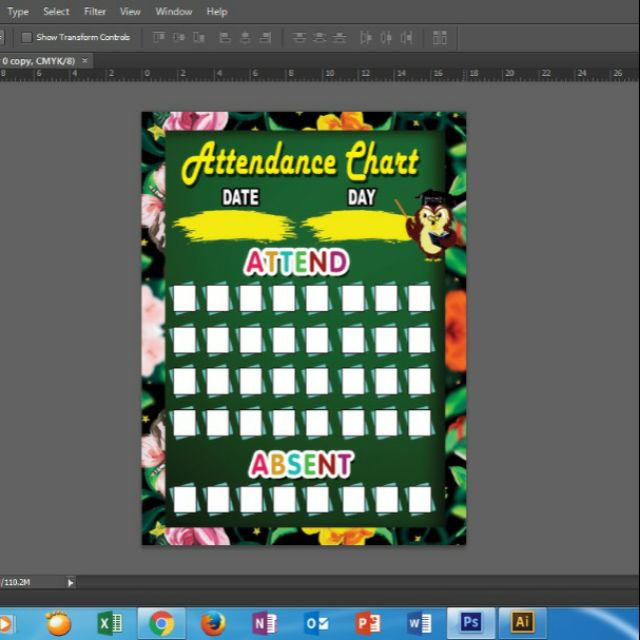The width and height of the screenshot is (640, 640).
Task: Open Excel from the taskbar
Action: tap(110, 623)
